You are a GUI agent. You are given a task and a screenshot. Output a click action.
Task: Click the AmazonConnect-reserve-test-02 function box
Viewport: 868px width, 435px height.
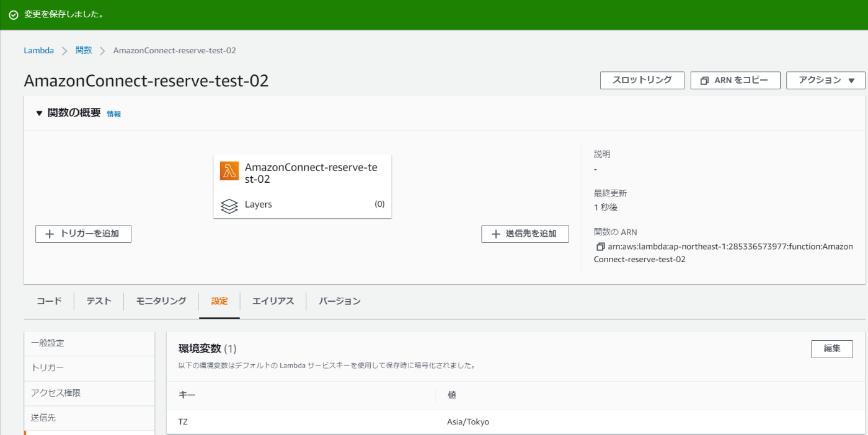click(x=303, y=187)
